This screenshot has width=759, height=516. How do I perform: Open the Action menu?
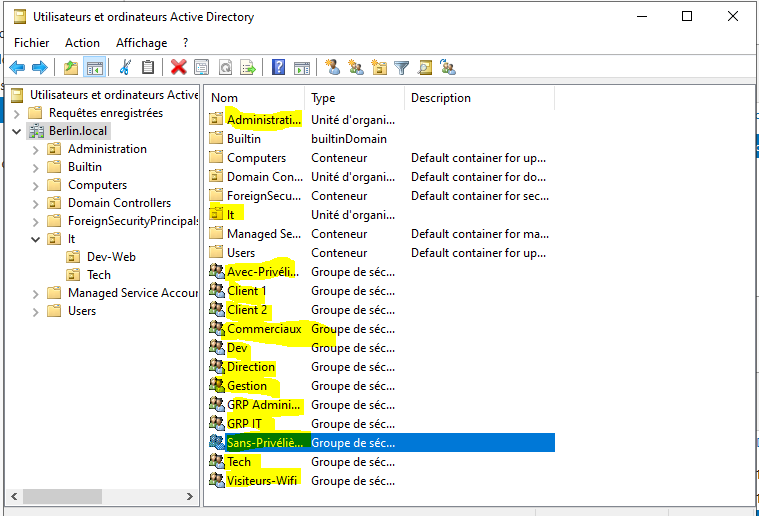82,43
